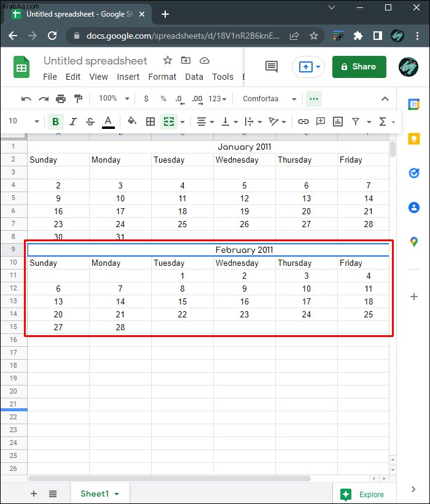The height and width of the screenshot is (504, 430).
Task: Open Google Maps side panel
Action: [x=413, y=242]
